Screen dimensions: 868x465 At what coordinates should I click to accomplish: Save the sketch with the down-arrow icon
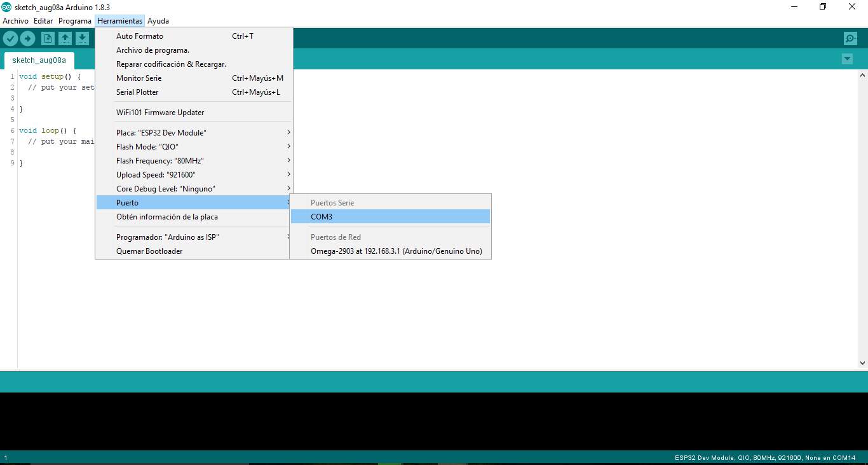(x=82, y=39)
